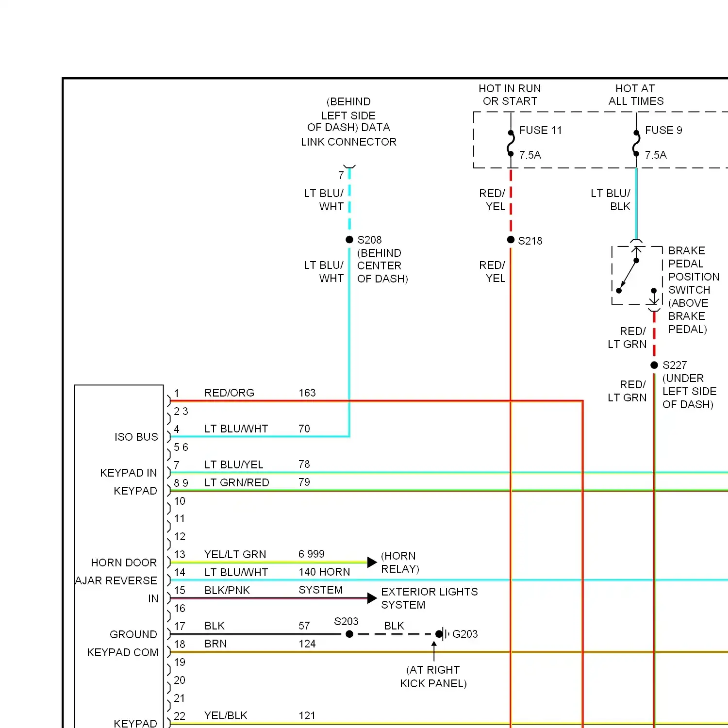Click circuit number 121

click(307, 715)
